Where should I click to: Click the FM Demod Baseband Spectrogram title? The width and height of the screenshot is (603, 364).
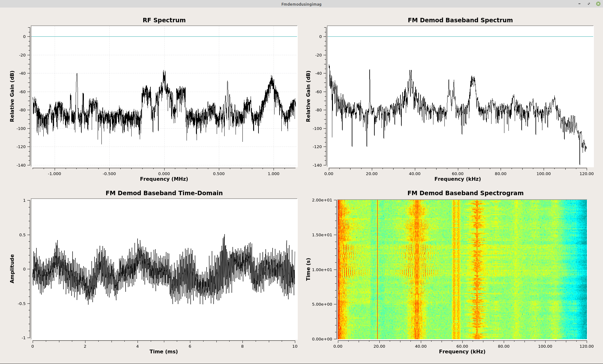click(465, 193)
